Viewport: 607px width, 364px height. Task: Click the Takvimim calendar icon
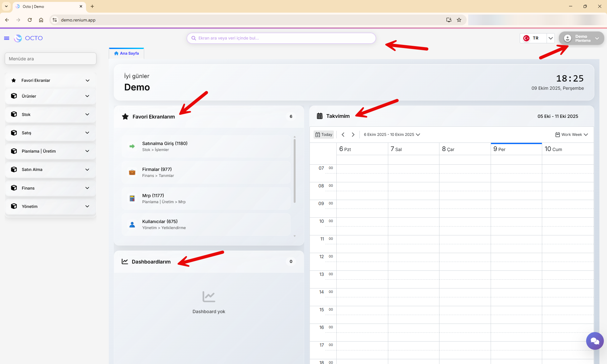pos(320,116)
